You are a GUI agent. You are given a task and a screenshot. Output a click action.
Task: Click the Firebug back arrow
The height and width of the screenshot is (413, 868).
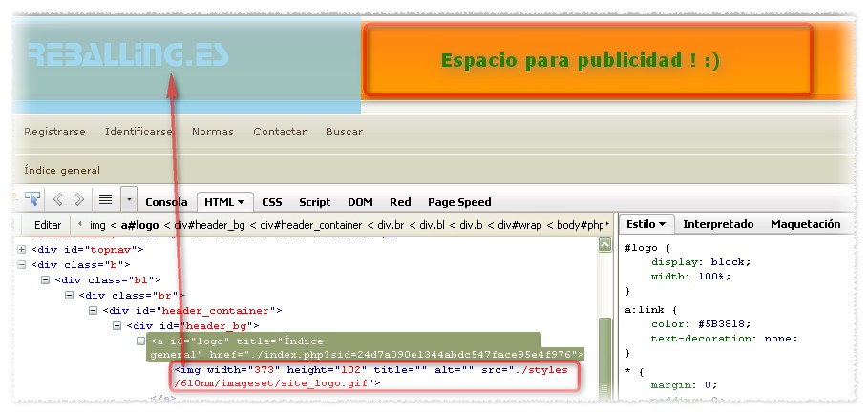click(x=58, y=200)
